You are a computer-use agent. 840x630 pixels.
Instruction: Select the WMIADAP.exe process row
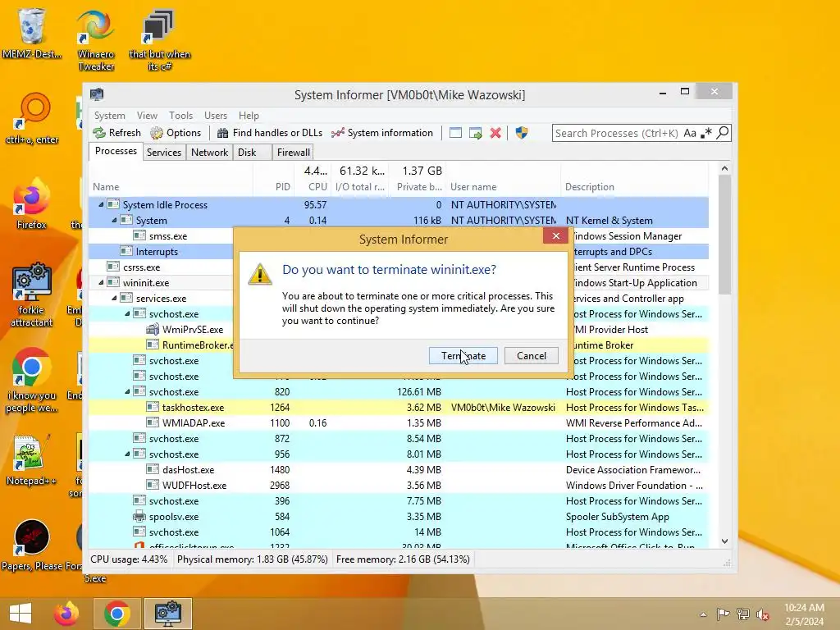pos(399,423)
